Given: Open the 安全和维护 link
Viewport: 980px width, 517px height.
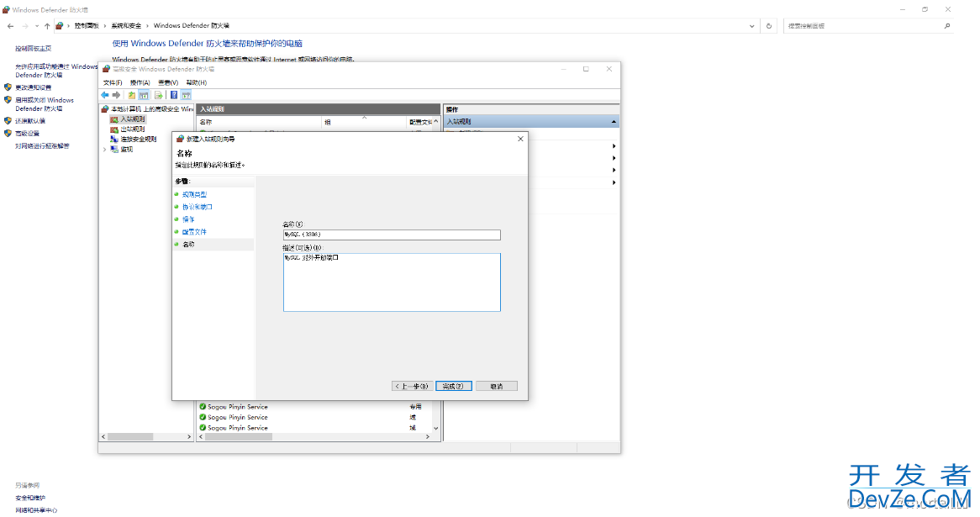Looking at the screenshot, I should pos(30,498).
